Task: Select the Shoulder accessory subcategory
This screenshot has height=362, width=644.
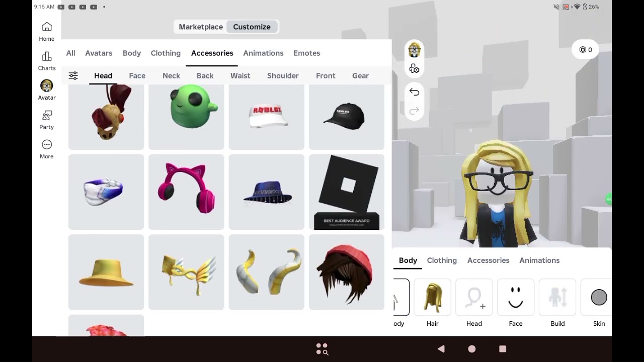Action: pos(283,76)
